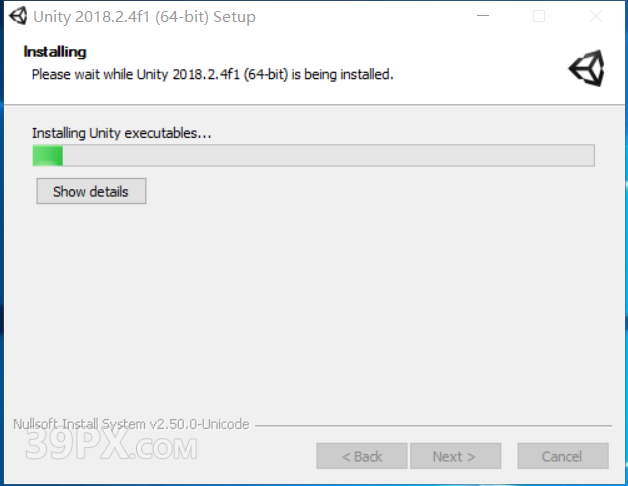Click the "Unity 2018.2.4f1 (64-bit) Setup" title text
The image size is (628, 486).
pyautogui.click(x=144, y=17)
